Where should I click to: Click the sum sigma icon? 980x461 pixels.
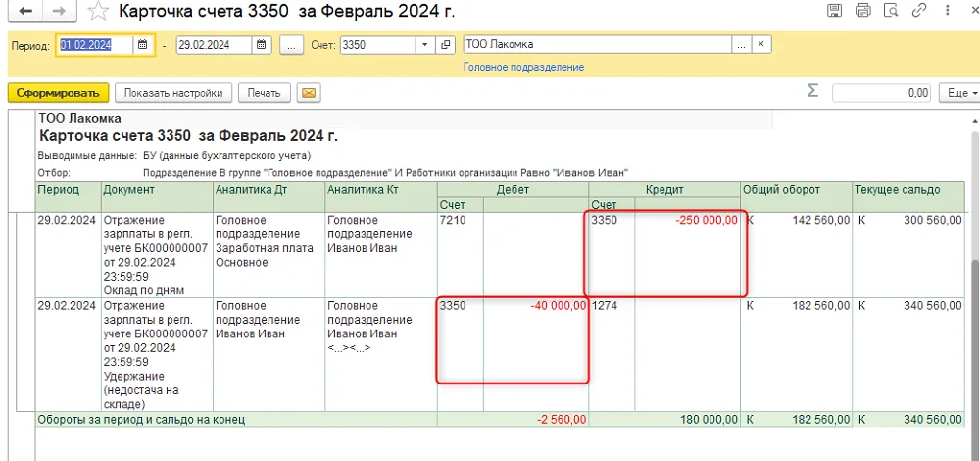click(811, 92)
